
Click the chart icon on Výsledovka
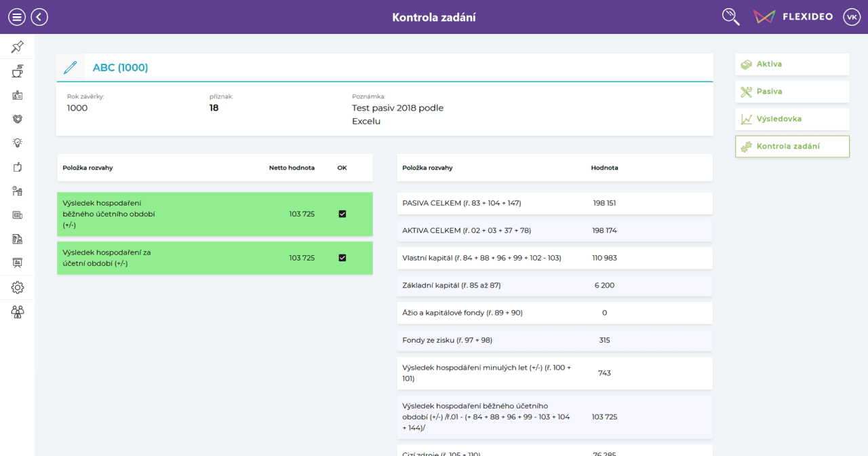(x=747, y=119)
